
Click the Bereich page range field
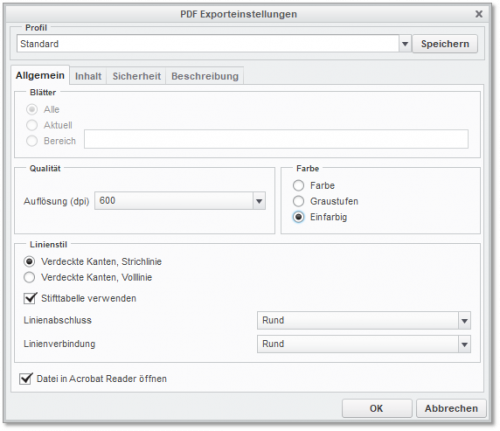click(x=276, y=139)
